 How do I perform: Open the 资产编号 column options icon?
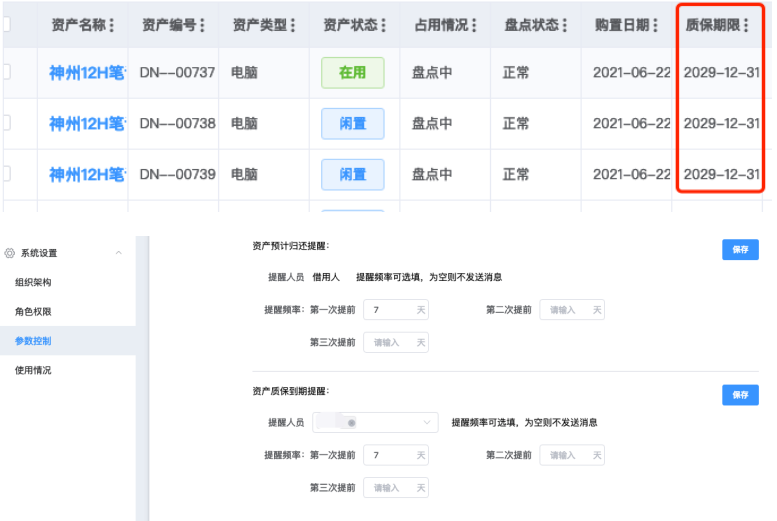[x=203, y=25]
